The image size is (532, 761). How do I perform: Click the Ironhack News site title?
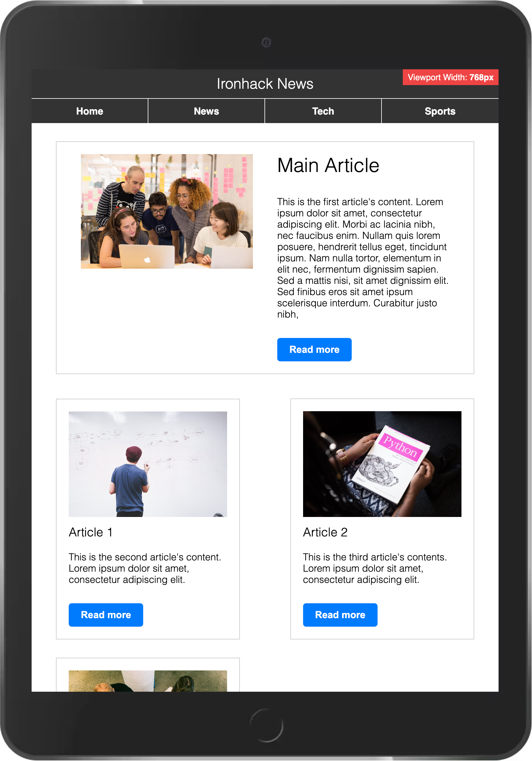point(265,84)
